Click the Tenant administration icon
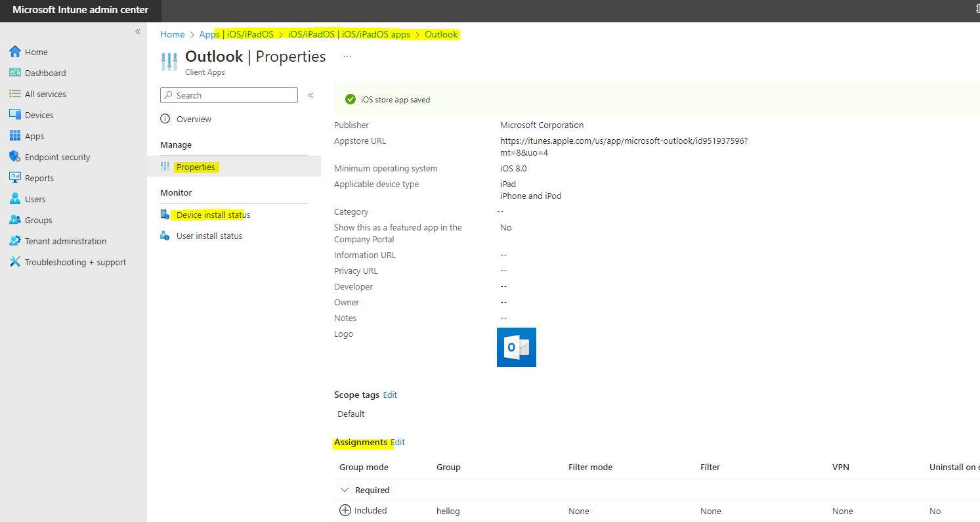 (x=15, y=241)
